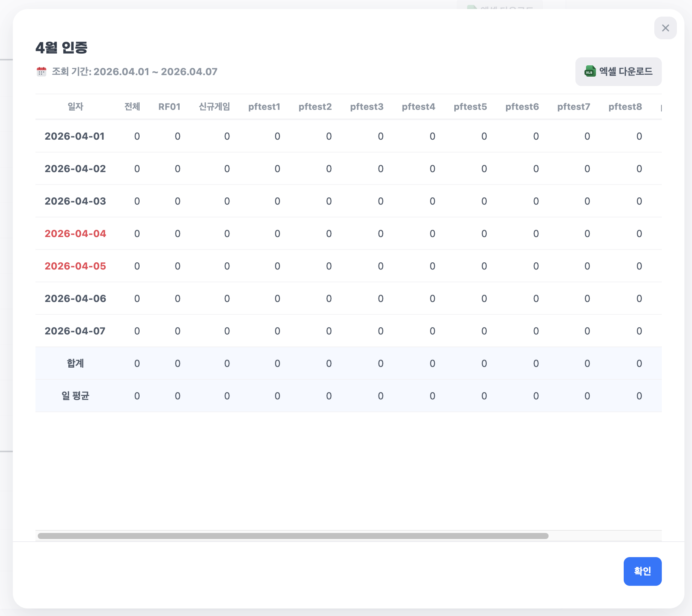Click the 합계 summary row label
692x616 pixels.
[75, 363]
